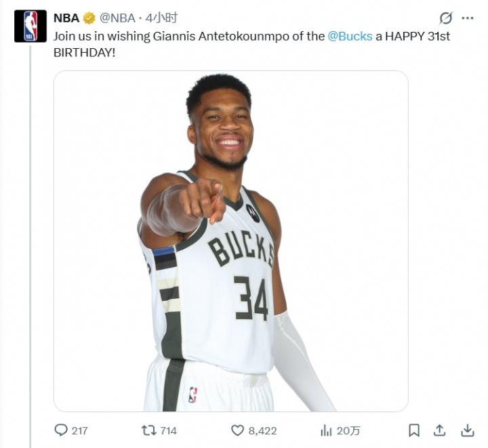This screenshot has height=448, width=488.
Task: Click the download icon below the photo
Action: click(x=468, y=430)
